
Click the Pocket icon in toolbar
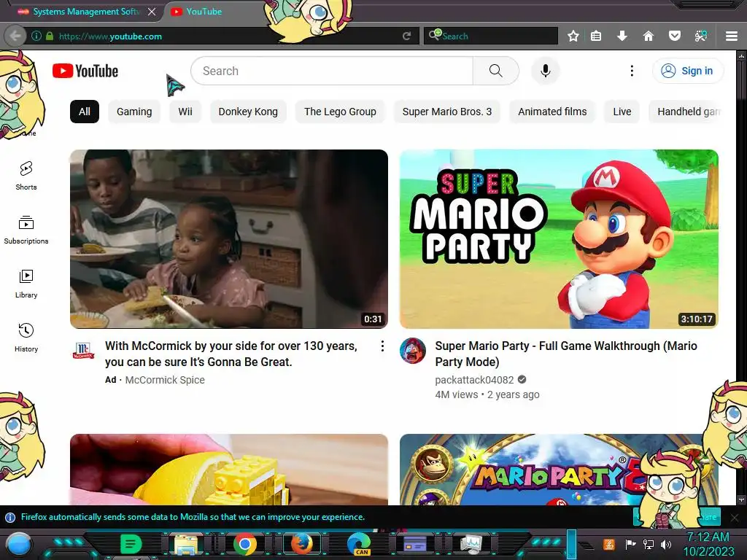675,36
